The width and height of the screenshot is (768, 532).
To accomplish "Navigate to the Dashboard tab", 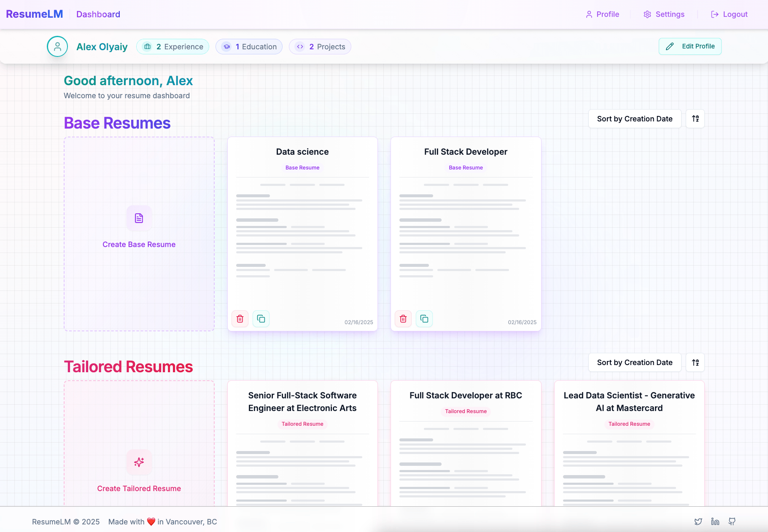I will (x=98, y=14).
